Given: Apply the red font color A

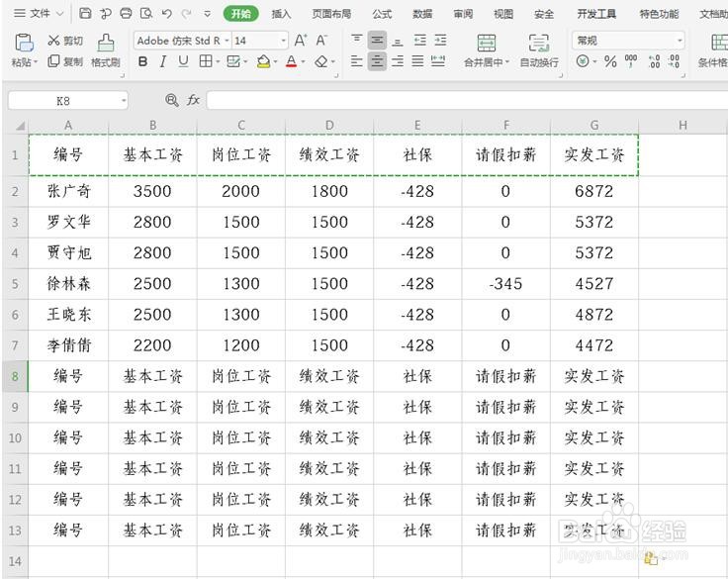Looking at the screenshot, I should [x=291, y=61].
